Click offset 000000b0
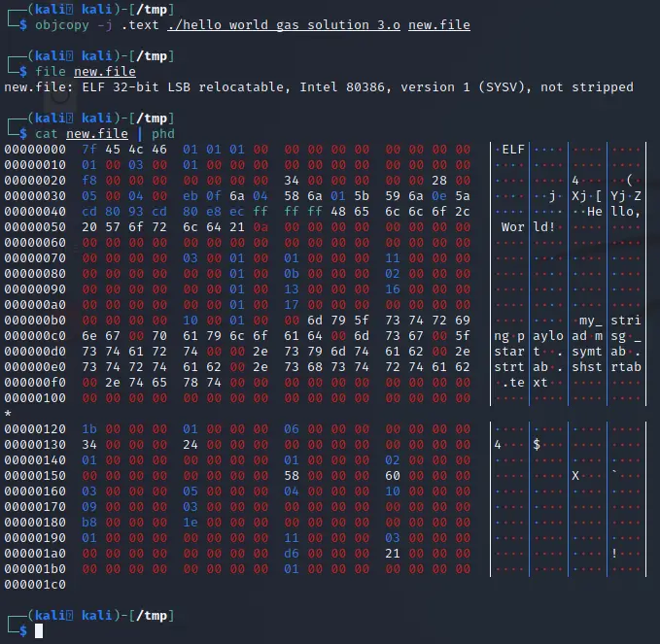 [35, 321]
